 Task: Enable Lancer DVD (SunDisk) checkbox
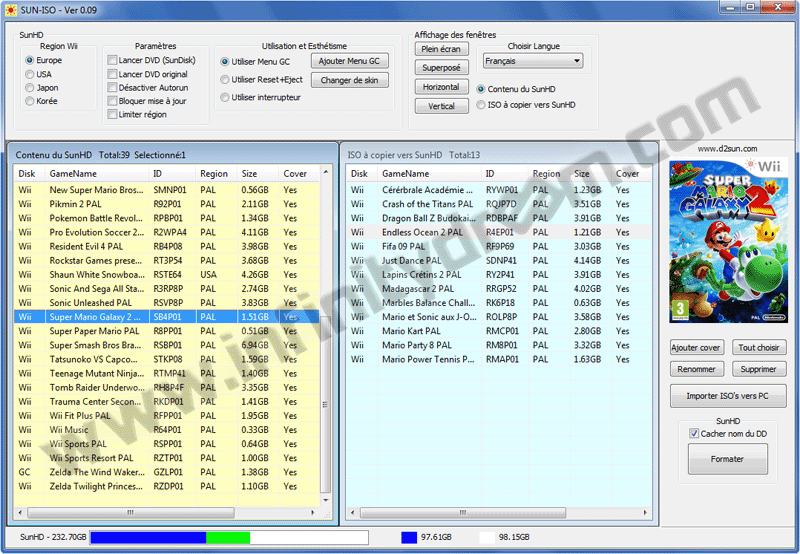pos(112,60)
